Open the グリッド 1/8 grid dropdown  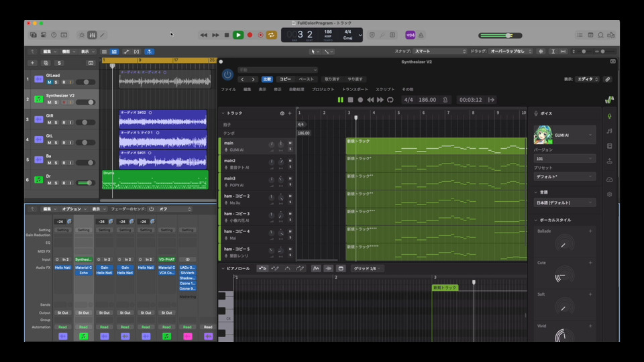368,269
